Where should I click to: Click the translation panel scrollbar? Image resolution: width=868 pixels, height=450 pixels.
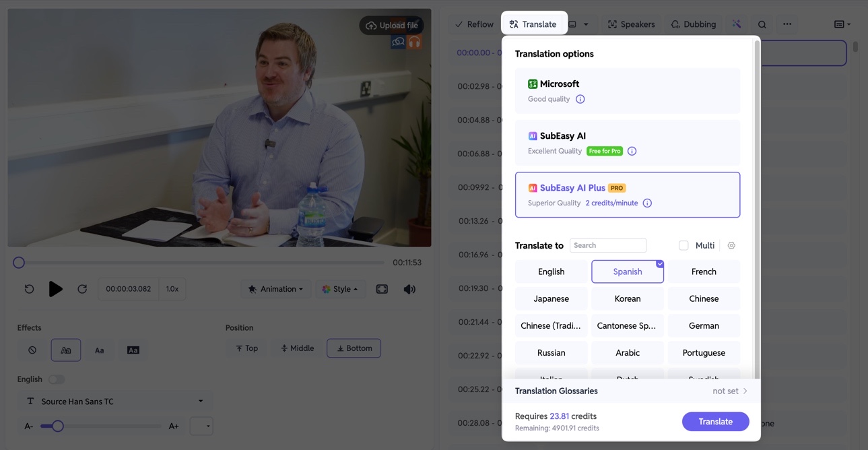click(757, 209)
